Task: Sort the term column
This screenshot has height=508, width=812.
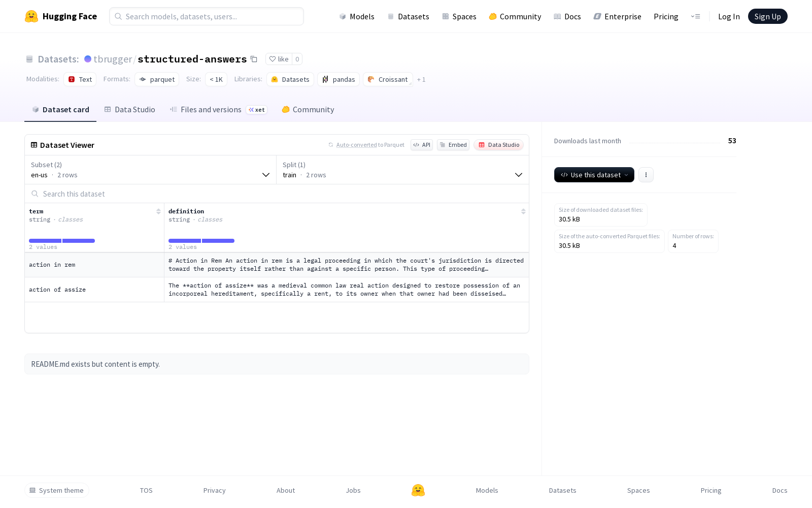Action: 158,211
